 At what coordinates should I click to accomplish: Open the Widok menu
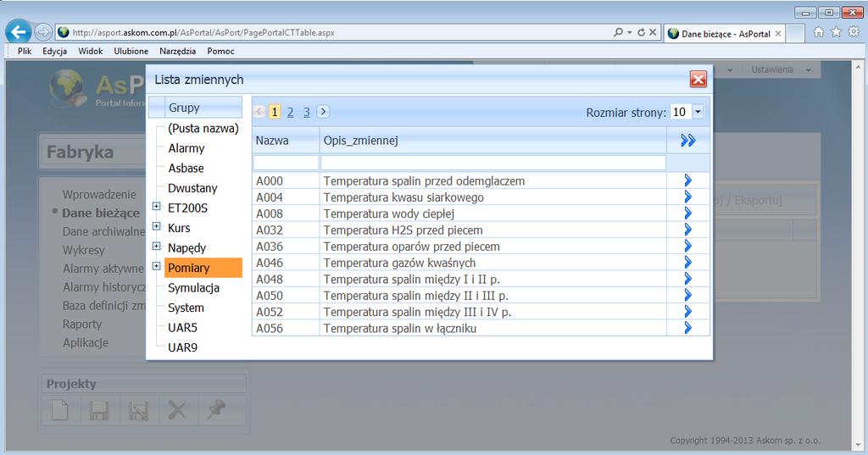tap(90, 51)
